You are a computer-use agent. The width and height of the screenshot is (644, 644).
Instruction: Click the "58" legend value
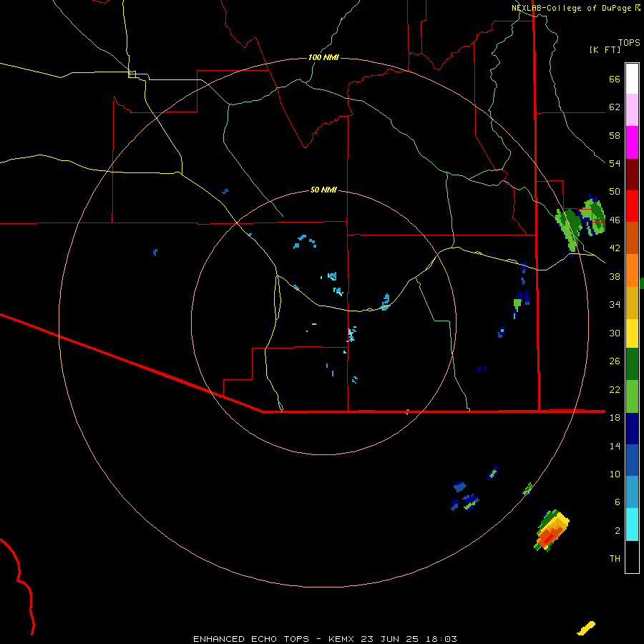pos(615,135)
